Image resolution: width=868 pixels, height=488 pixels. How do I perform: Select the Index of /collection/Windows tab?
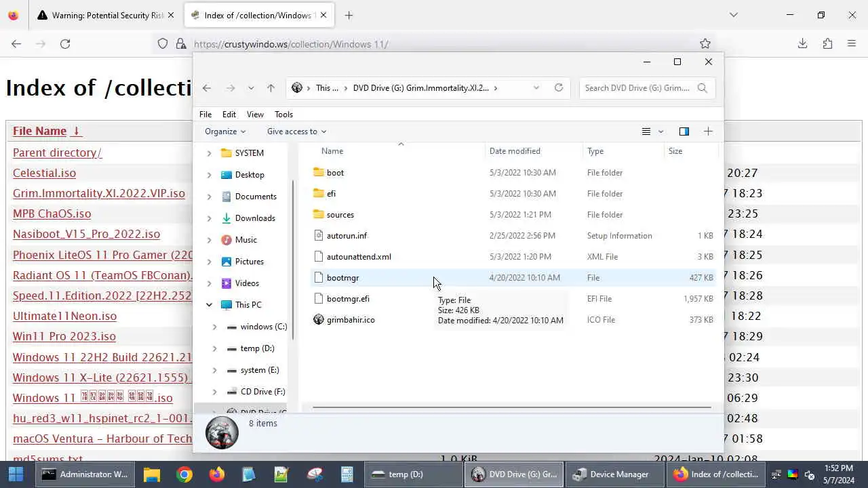click(x=260, y=15)
